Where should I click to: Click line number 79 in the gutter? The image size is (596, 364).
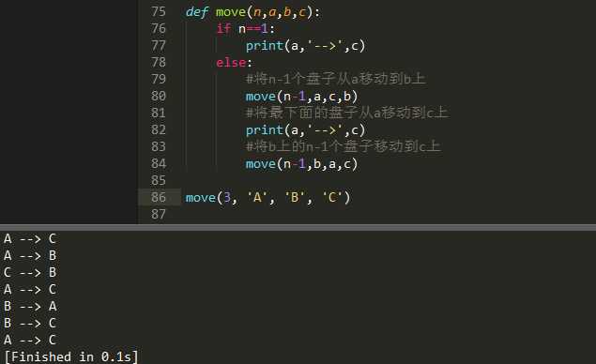159,79
